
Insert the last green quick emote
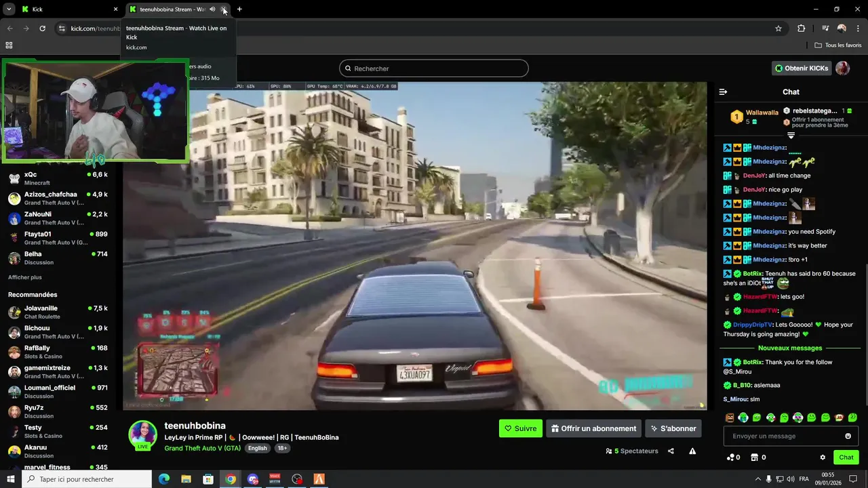point(852,418)
